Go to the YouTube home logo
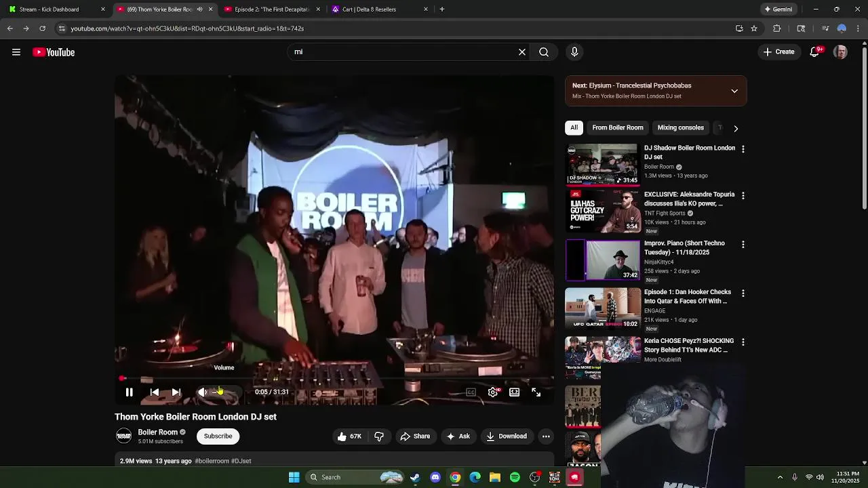The image size is (868, 488). 54,52
